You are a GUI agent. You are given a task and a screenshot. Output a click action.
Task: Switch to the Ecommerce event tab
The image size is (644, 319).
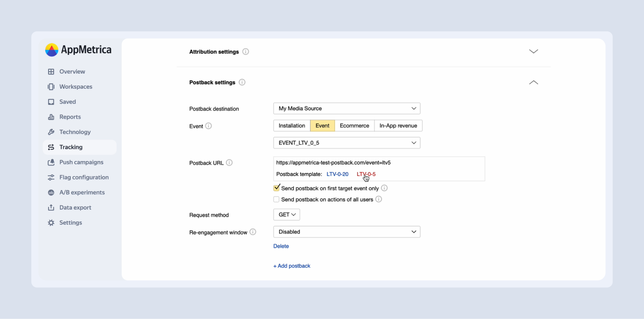coord(354,126)
